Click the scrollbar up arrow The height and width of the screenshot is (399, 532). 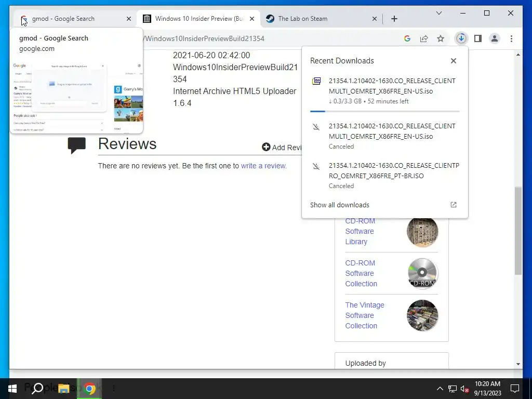pos(518,55)
